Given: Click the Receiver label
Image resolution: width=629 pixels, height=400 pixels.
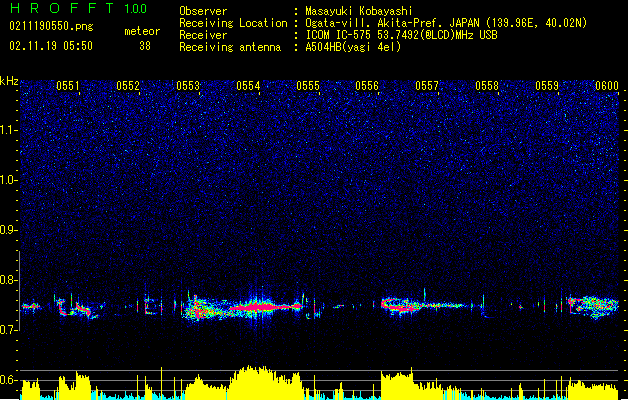Looking at the screenshot, I should [203, 35].
